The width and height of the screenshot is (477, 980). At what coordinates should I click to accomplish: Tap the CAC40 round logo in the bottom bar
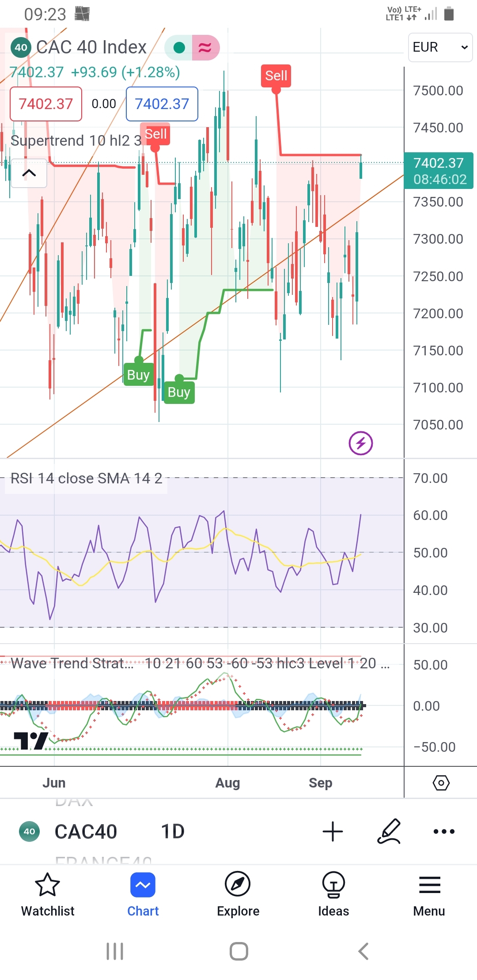click(29, 831)
